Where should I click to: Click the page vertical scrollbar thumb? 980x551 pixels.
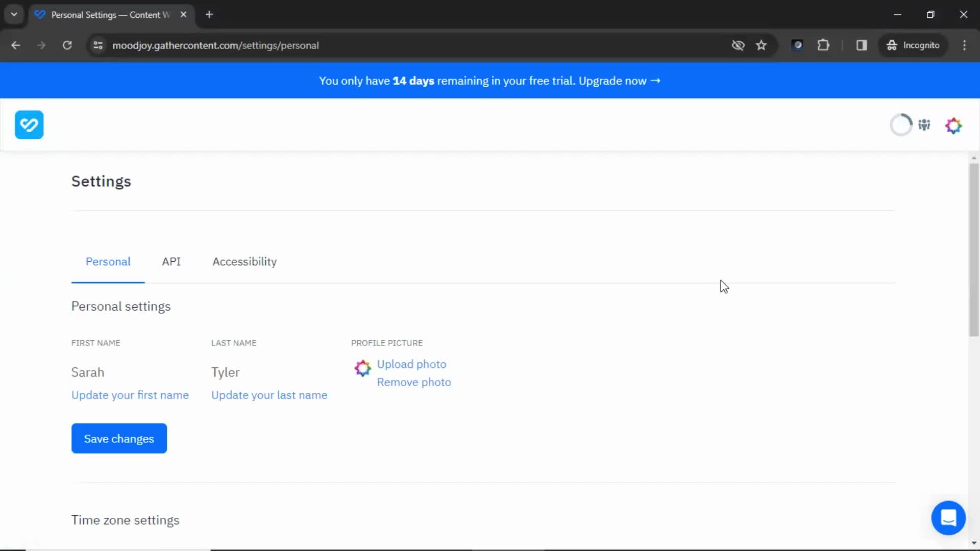pos(974,250)
